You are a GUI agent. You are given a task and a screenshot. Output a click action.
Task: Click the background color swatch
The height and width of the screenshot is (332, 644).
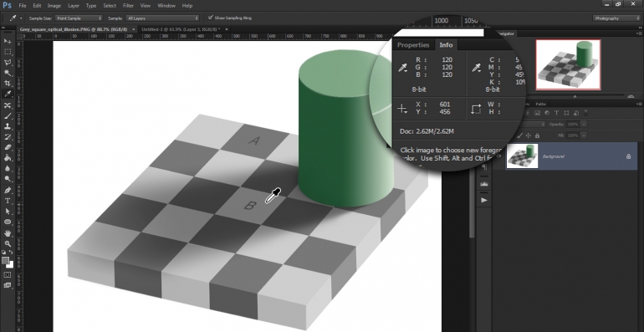pyautogui.click(x=11, y=265)
